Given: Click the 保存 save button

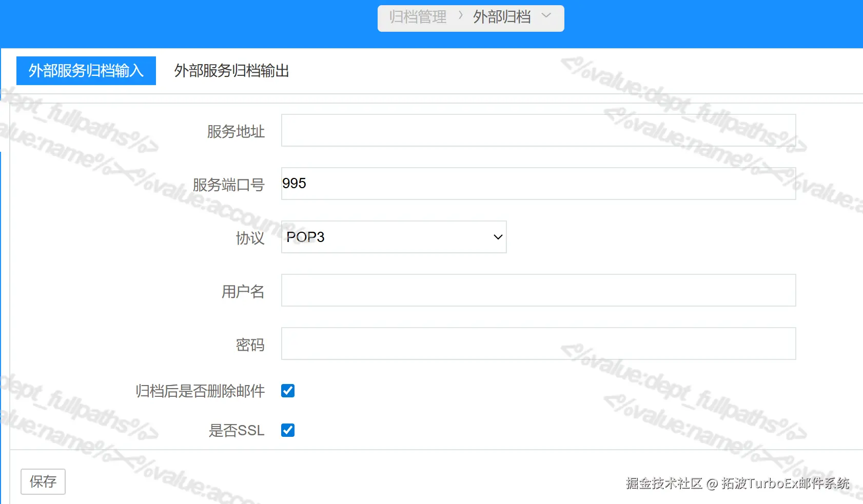Looking at the screenshot, I should [x=43, y=481].
